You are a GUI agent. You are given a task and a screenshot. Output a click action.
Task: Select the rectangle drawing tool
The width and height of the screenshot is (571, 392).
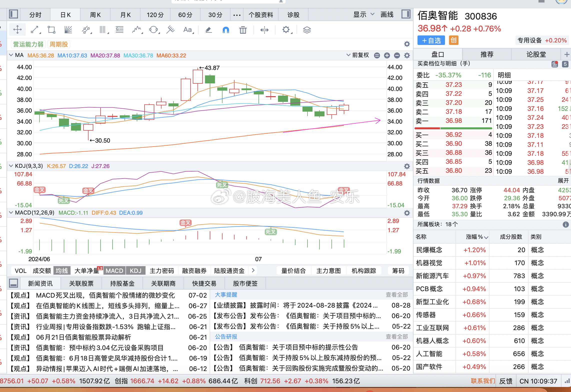pyautogui.click(x=51, y=29)
